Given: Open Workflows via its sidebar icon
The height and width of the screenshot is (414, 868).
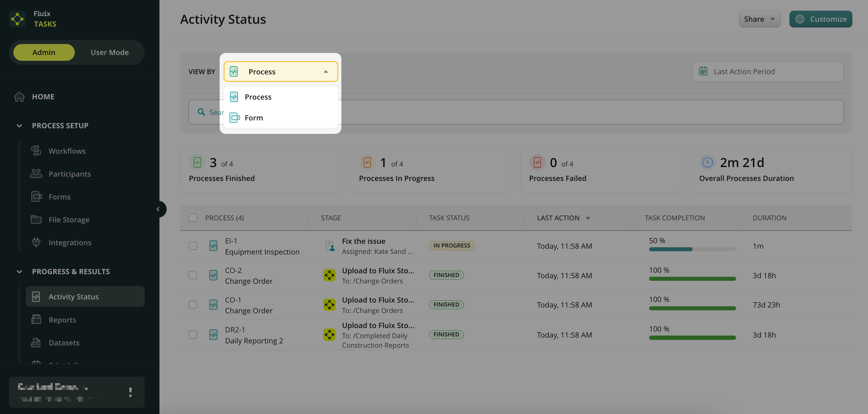Looking at the screenshot, I should (x=36, y=151).
